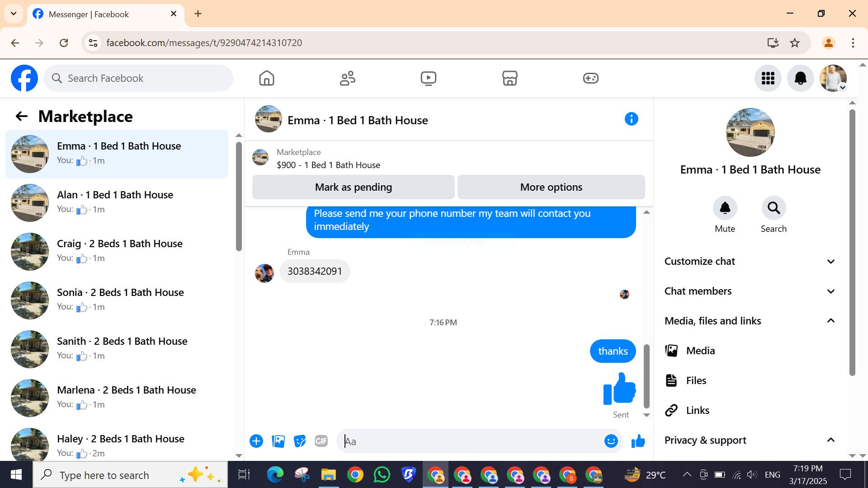Screen dimensions: 868x488
Task: Open the Sonia 2 Beds 1 Bath House chat
Action: (117, 300)
